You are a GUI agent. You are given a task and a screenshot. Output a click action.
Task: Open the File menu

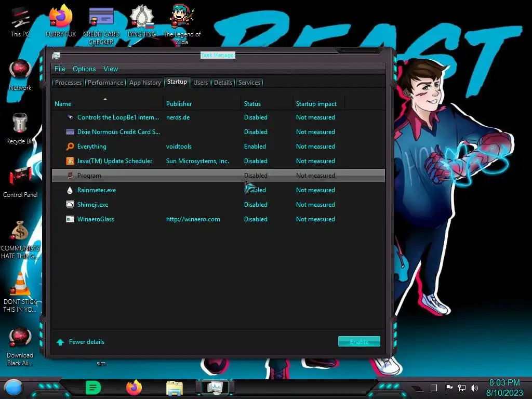60,69
